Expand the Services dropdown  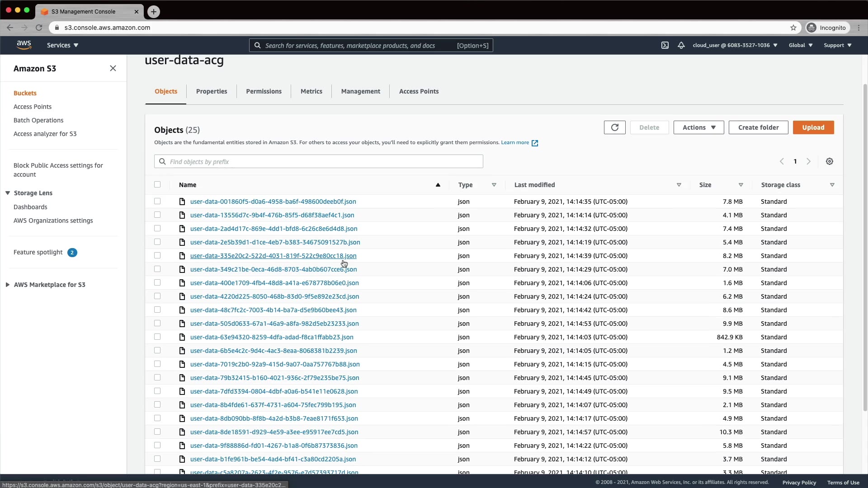click(62, 45)
